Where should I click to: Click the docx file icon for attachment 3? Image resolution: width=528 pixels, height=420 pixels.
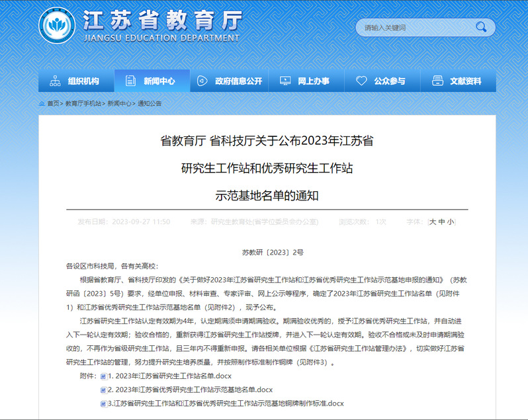point(103,403)
